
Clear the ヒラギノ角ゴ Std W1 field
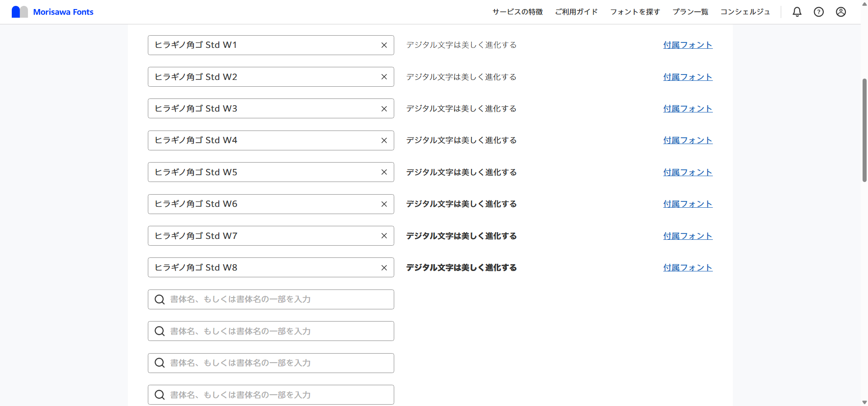384,45
